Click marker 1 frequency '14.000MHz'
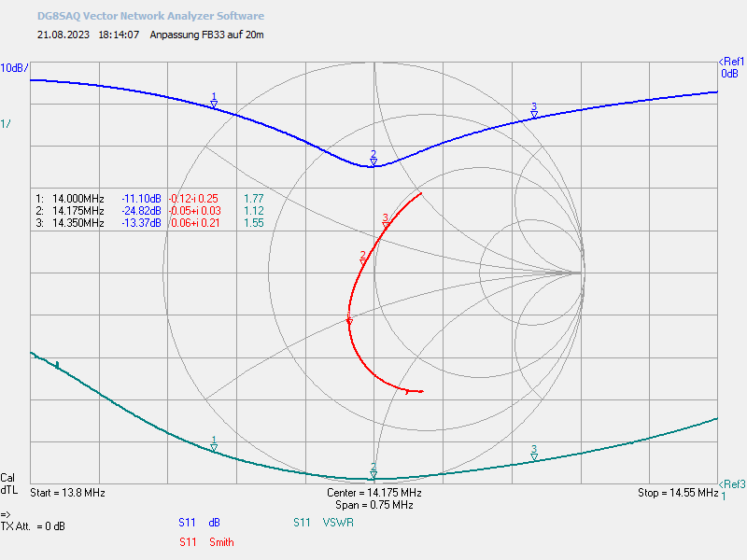 [78, 199]
